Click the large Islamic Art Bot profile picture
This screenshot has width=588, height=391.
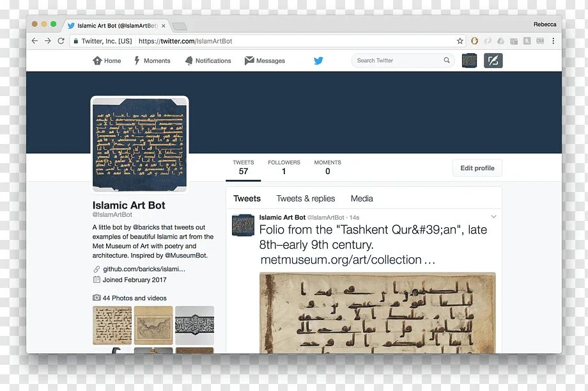pyautogui.click(x=139, y=143)
